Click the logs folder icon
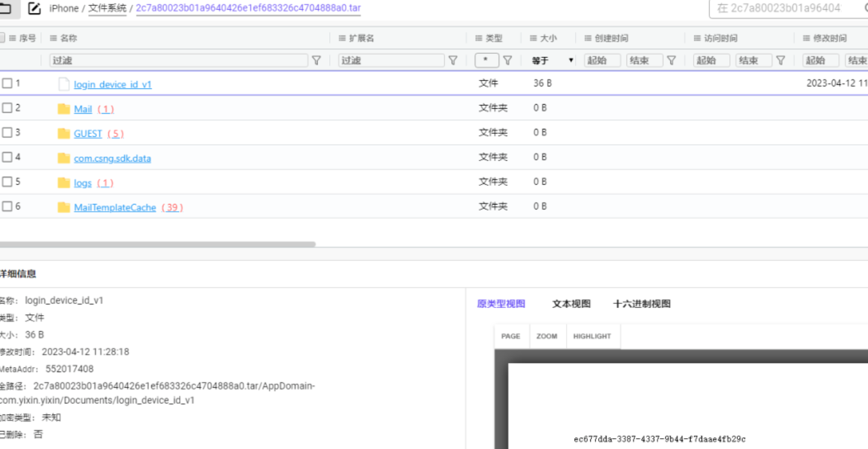Screen dimensions: 868x449 tap(64, 183)
